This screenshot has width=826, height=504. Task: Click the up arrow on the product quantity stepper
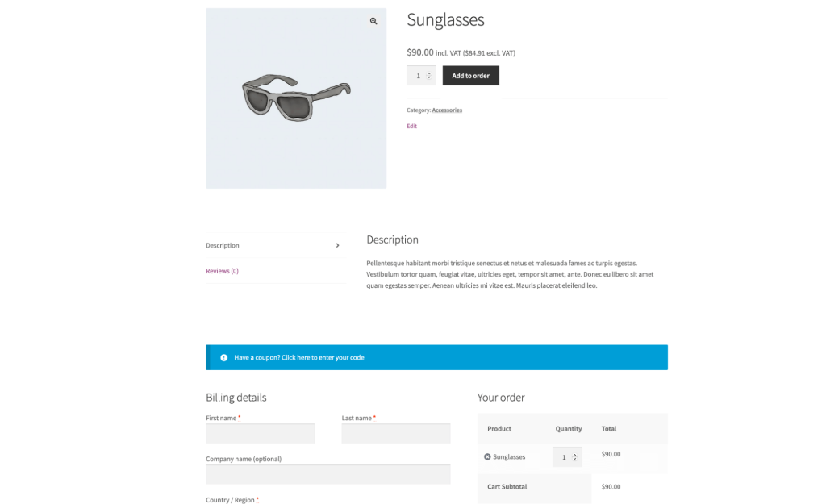coord(428,73)
